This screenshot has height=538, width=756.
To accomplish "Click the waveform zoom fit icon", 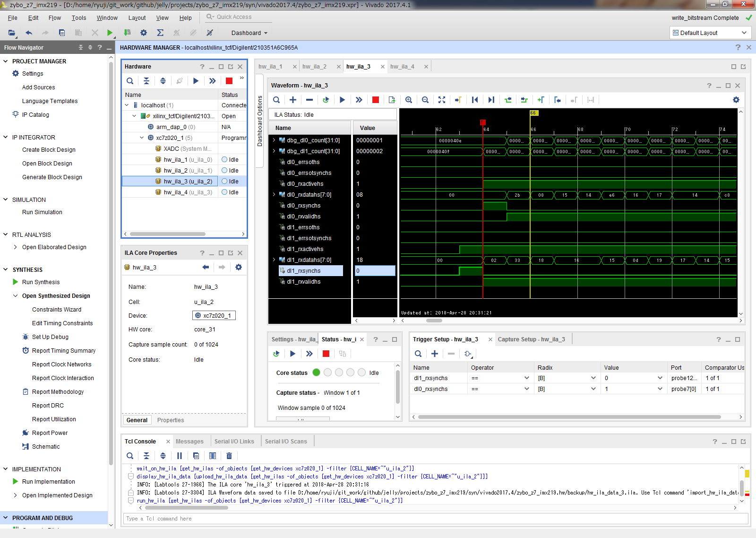I will (x=442, y=100).
